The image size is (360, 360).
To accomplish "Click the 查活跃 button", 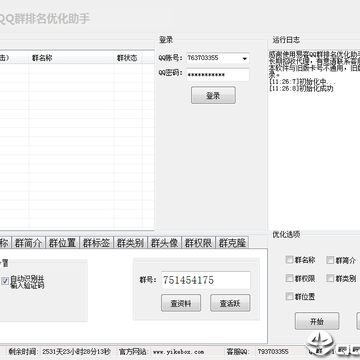I will pos(230,303).
